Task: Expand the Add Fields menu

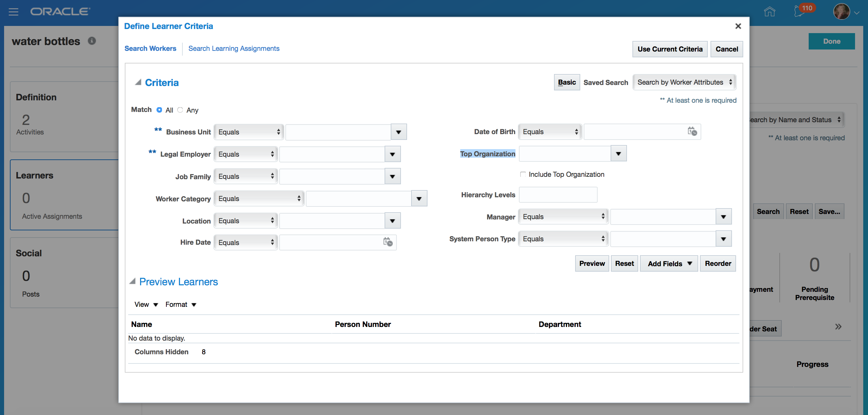Action: click(669, 263)
